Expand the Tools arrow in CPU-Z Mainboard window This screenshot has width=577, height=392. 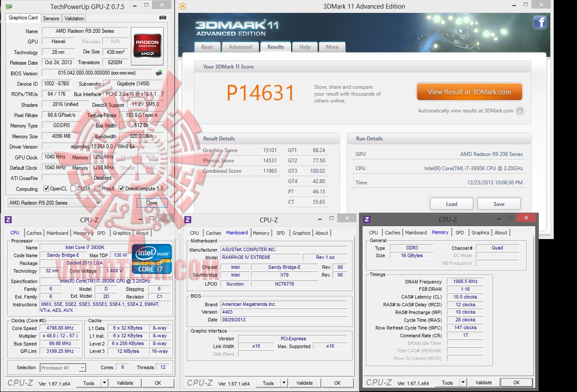(x=284, y=383)
